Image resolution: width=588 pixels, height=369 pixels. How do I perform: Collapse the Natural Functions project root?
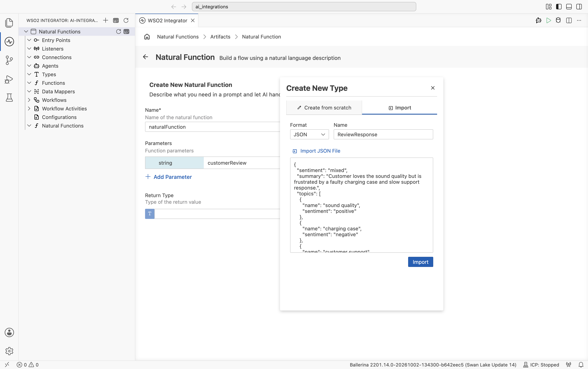point(26,31)
